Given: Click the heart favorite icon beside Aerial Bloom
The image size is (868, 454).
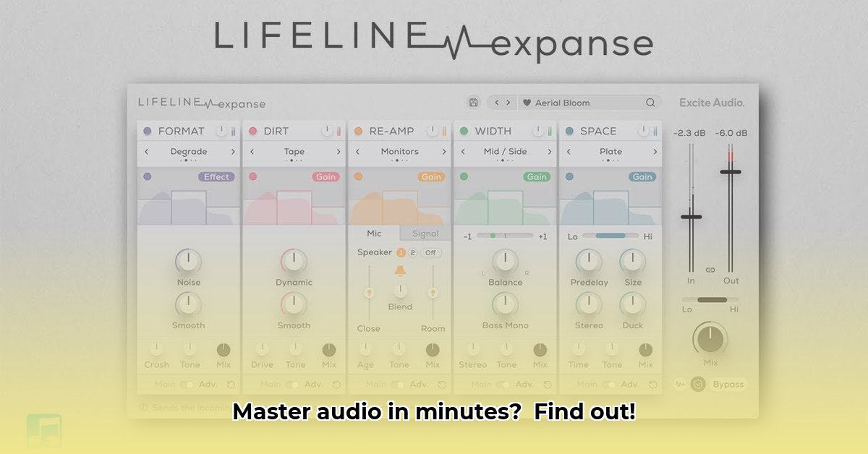Looking at the screenshot, I should click(527, 103).
